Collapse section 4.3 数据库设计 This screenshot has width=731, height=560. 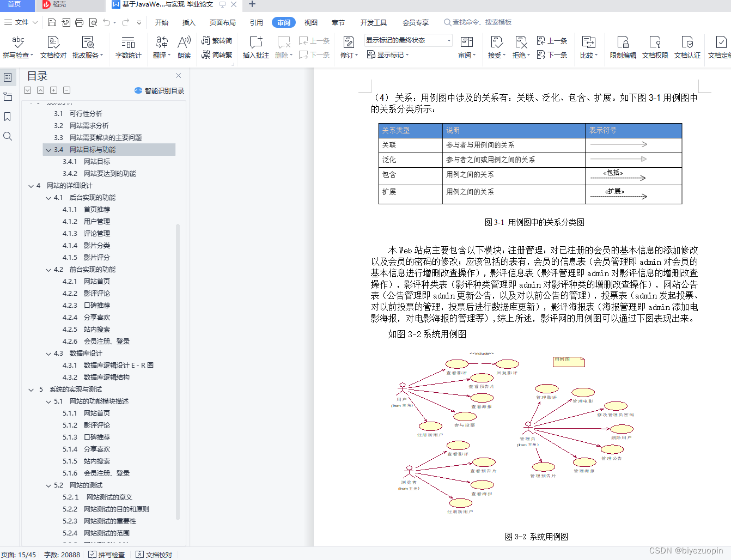pos(48,354)
